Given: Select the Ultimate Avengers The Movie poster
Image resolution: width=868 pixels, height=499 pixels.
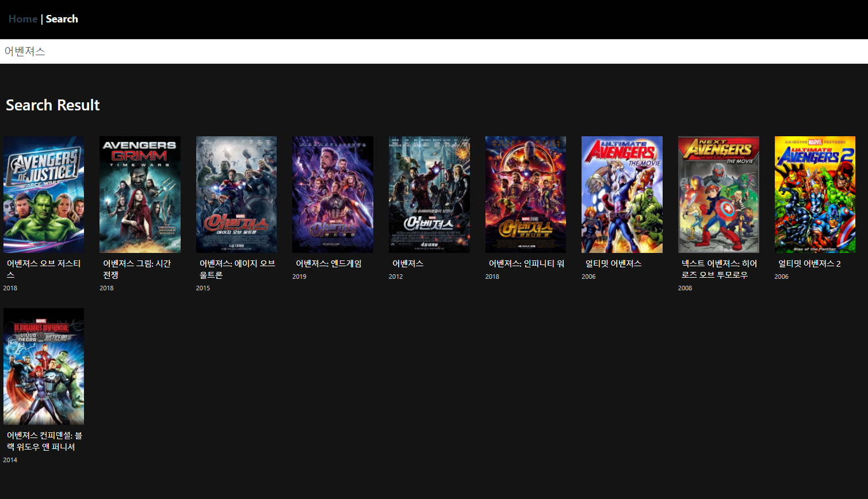Looking at the screenshot, I should [x=622, y=194].
